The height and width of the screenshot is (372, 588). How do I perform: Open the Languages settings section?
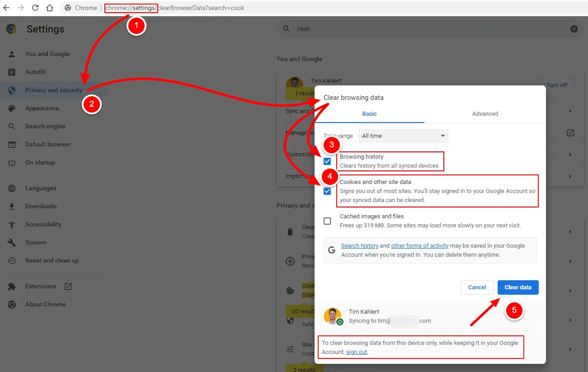click(41, 188)
